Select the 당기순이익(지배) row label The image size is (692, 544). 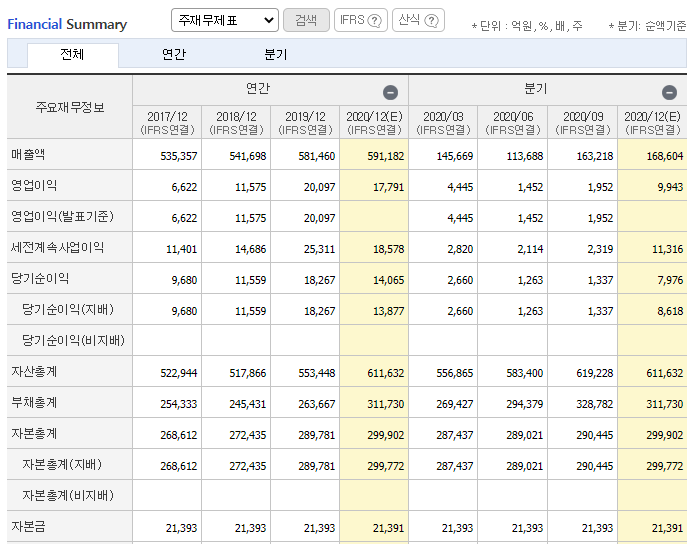68,309
